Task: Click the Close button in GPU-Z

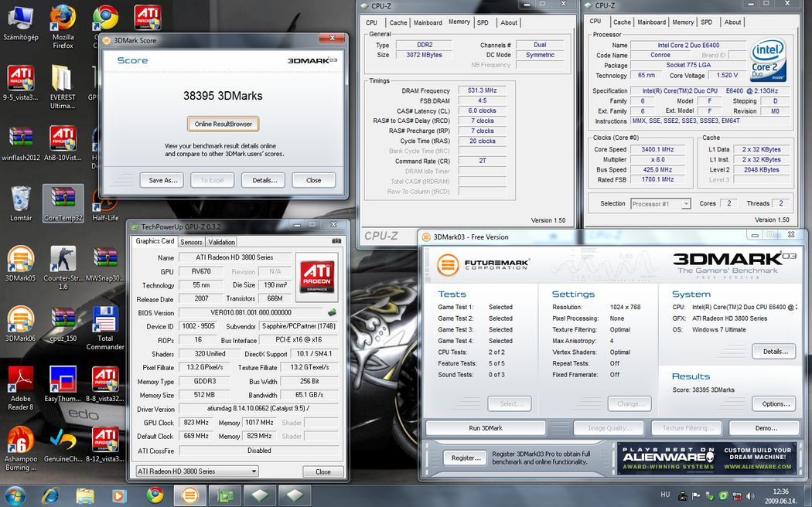Action: point(323,471)
